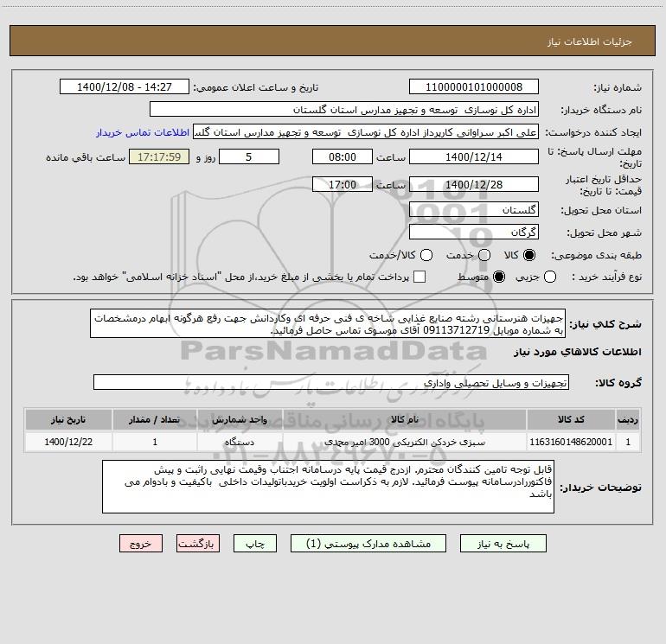Click the جزئیات اطلاعات نیاز page header
The image size is (666, 644).
(590, 41)
